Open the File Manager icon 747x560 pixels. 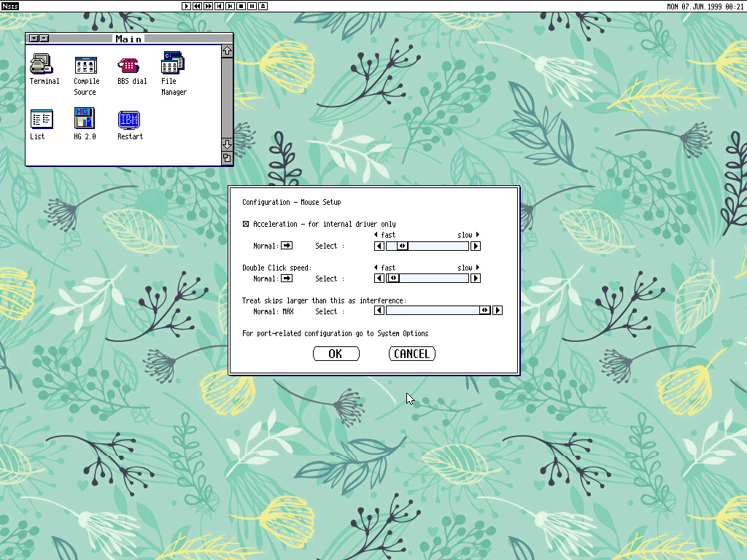coord(173,64)
